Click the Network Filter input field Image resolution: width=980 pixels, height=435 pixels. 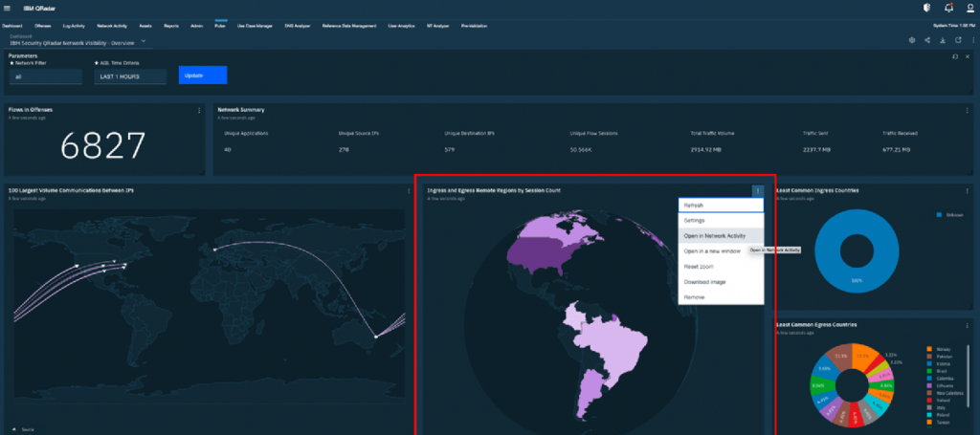pyautogui.click(x=45, y=76)
